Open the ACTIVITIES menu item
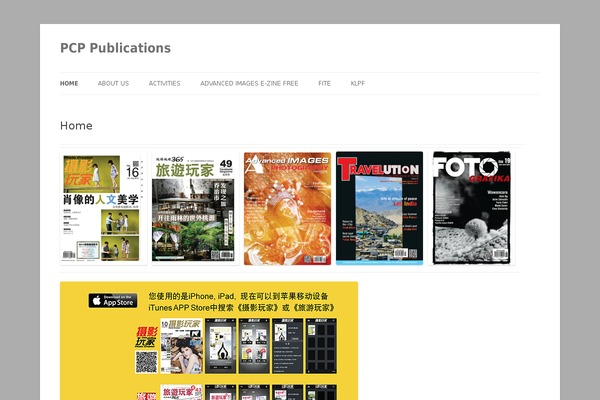This screenshot has width=600, height=400. tap(165, 83)
